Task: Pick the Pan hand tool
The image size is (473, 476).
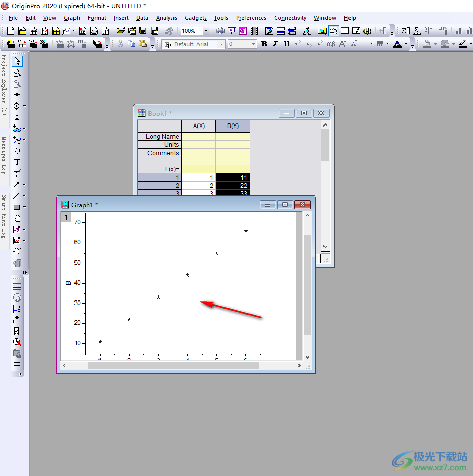Action: 17,218
